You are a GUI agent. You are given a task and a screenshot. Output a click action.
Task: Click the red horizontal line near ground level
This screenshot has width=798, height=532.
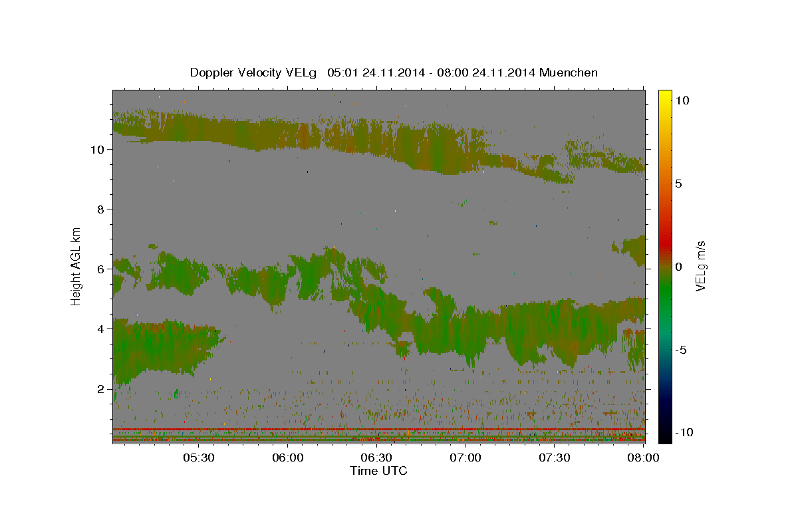(378, 430)
